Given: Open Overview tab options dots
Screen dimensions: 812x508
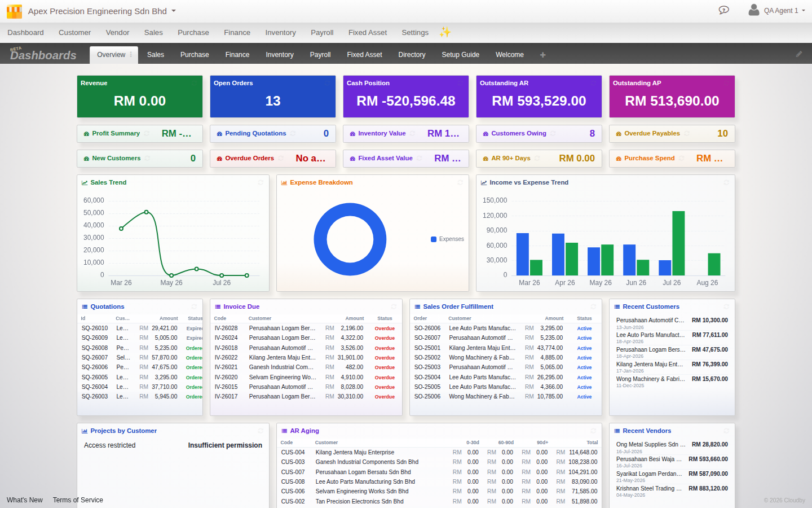Looking at the screenshot, I should pos(131,55).
